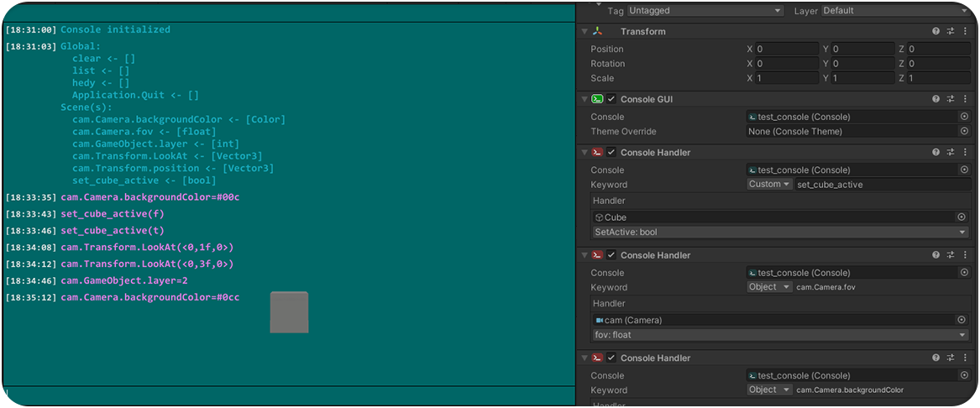Click the 'Console initialized' log line
980x408 pixels.
[x=115, y=29]
